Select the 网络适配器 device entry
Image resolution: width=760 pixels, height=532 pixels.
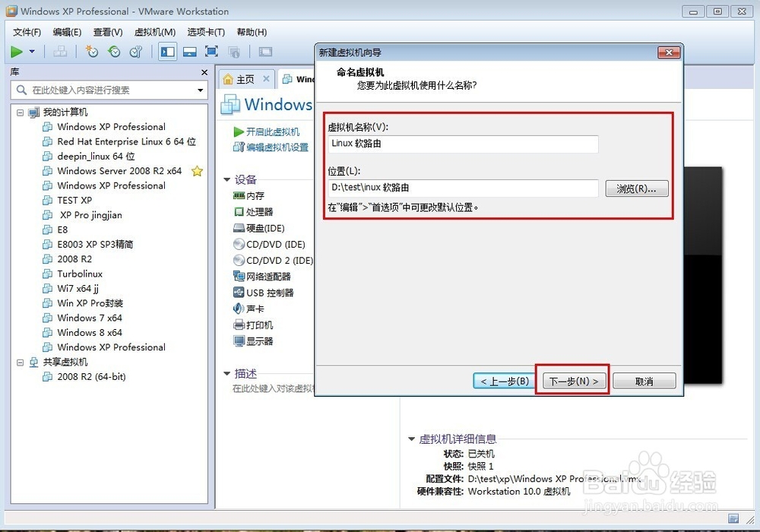point(262,277)
